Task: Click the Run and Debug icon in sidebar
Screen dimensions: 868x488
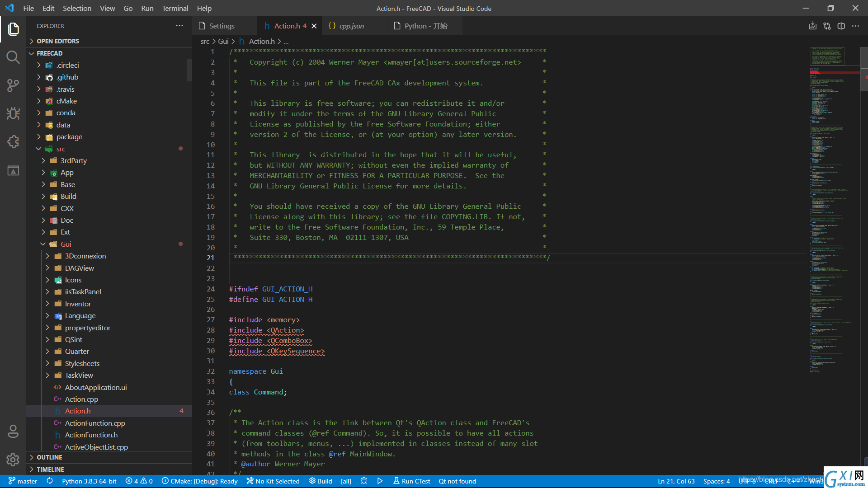Action: pyautogui.click(x=13, y=114)
